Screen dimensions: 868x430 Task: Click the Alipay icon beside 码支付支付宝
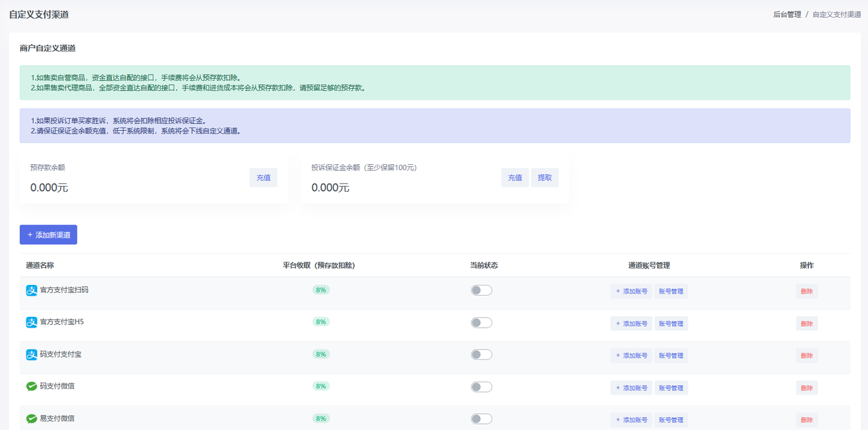coord(31,355)
